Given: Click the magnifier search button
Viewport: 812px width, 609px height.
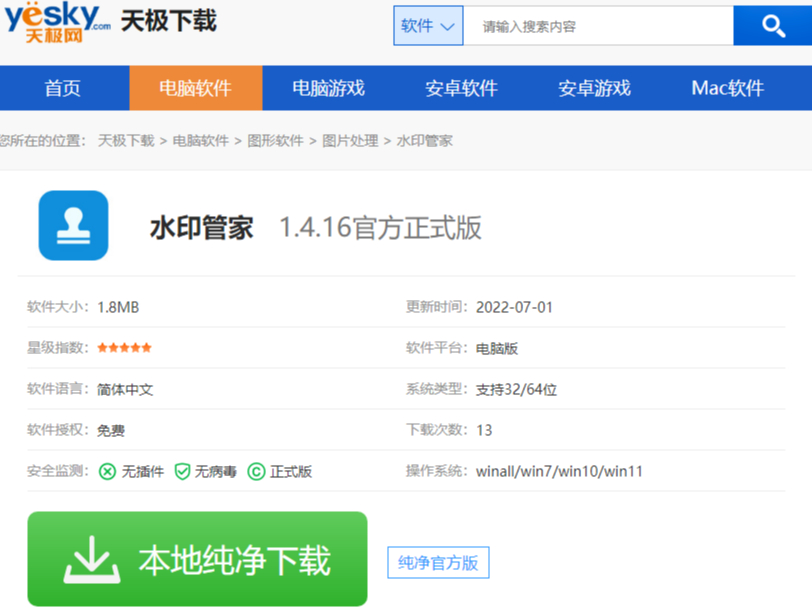Looking at the screenshot, I should 773,26.
